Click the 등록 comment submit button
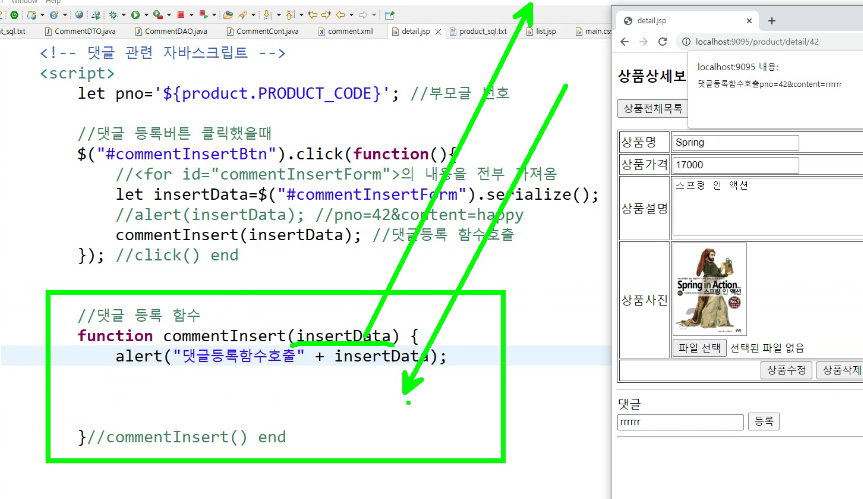This screenshot has height=499, width=863. click(x=763, y=421)
